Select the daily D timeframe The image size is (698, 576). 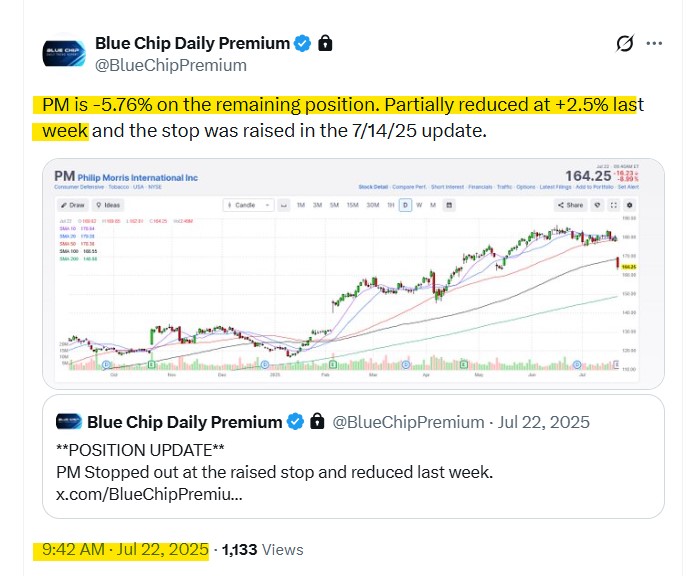406,205
